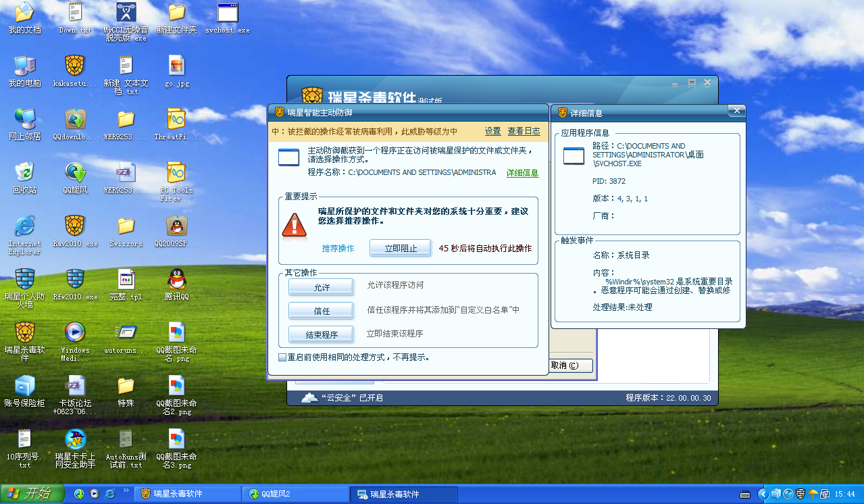Screen dimensions: 864x504
Task: Click 结束程序 button
Action: tap(321, 334)
